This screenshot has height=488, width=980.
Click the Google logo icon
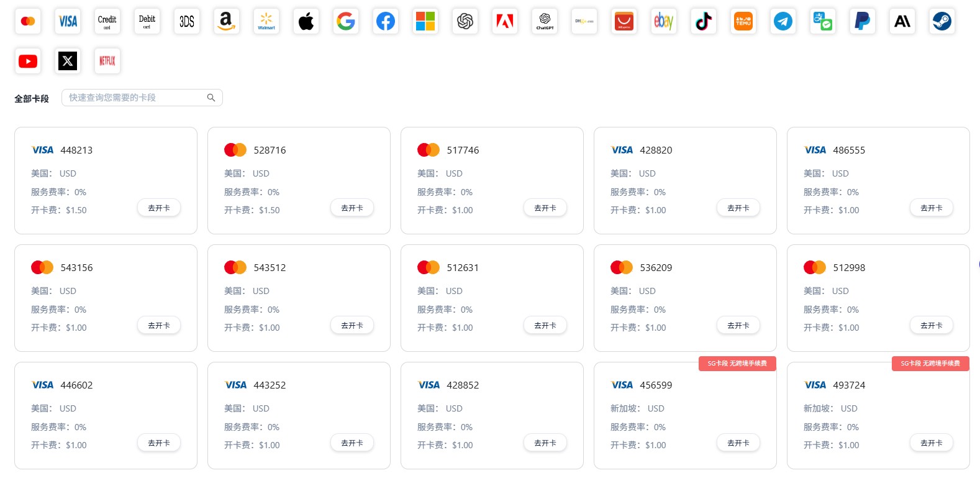tap(346, 21)
